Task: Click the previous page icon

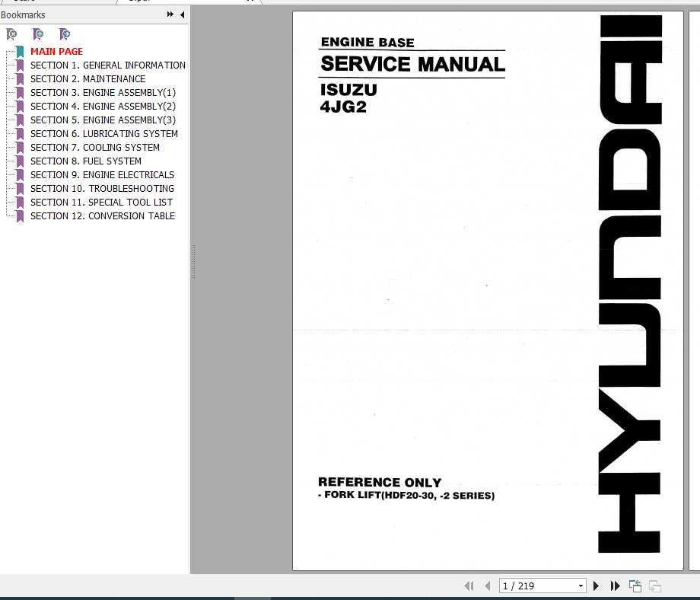Action: (487, 586)
